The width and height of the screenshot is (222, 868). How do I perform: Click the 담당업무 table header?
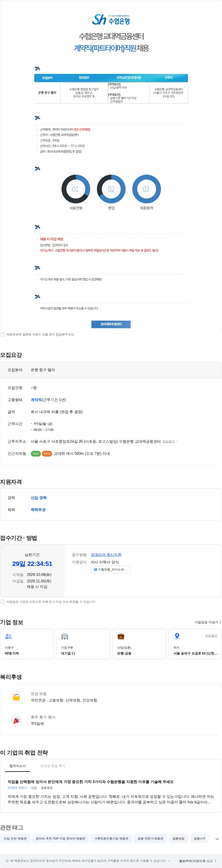pos(84,78)
